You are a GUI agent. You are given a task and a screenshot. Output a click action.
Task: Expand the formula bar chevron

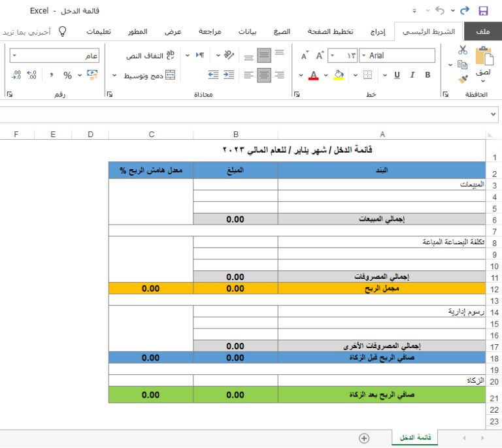pyautogui.click(x=494, y=114)
